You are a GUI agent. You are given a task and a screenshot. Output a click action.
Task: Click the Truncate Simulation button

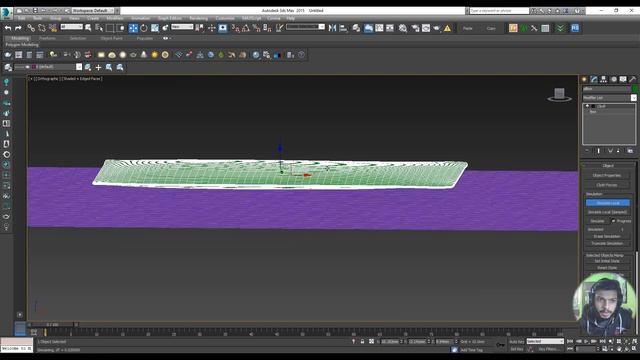[607, 243]
